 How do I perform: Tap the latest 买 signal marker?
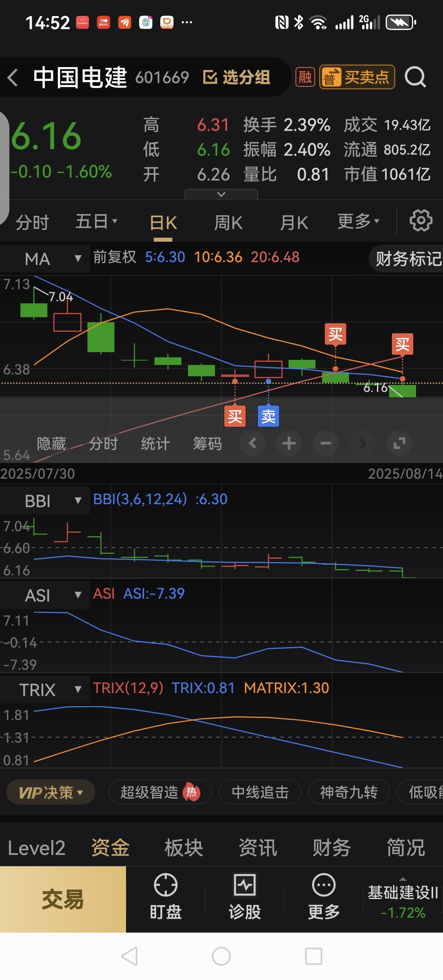click(x=402, y=344)
